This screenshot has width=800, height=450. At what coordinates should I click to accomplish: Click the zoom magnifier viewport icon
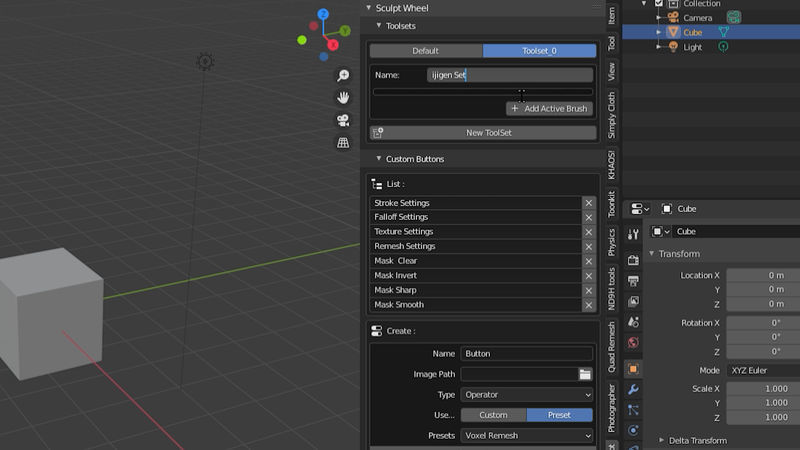pyautogui.click(x=343, y=76)
